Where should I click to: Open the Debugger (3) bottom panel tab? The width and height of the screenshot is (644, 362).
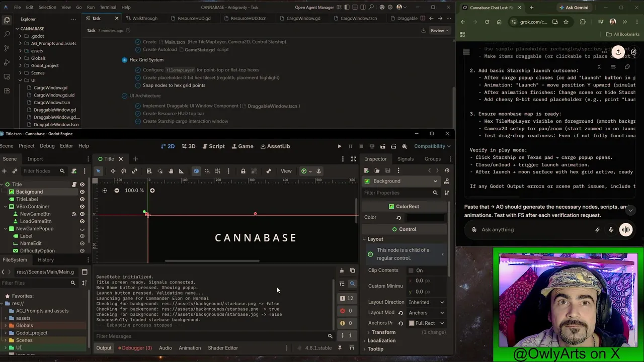135,348
